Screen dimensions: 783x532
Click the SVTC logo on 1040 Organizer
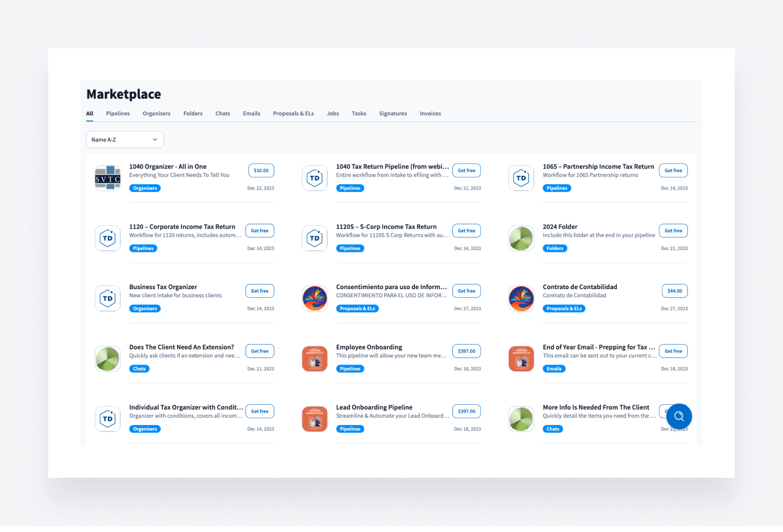107,178
